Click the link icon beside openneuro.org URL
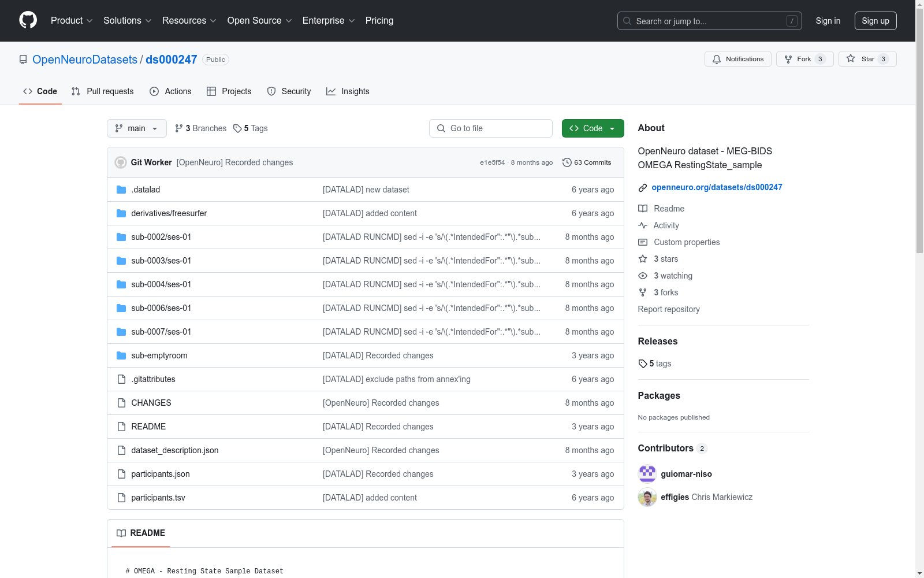The height and width of the screenshot is (578, 924). pyautogui.click(x=643, y=188)
